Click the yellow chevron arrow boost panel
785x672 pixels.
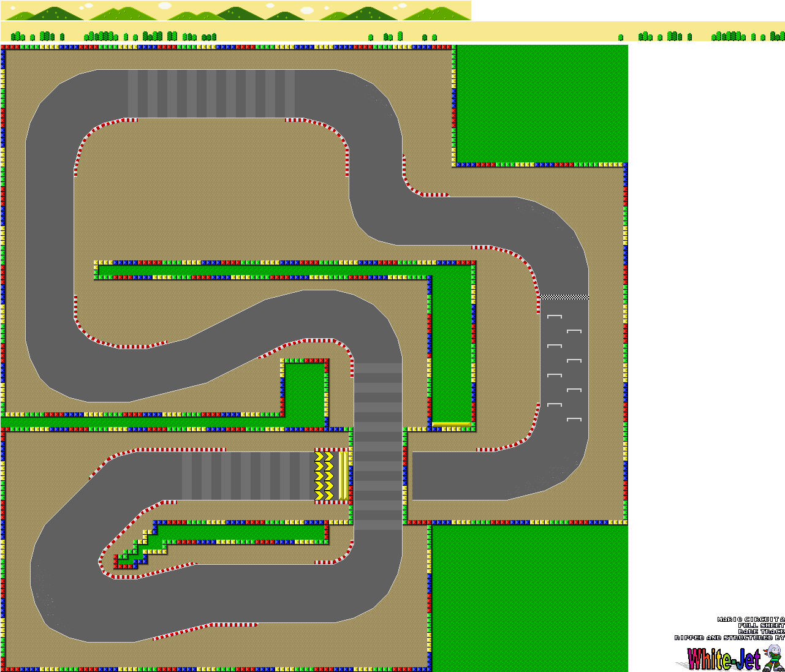(x=324, y=476)
